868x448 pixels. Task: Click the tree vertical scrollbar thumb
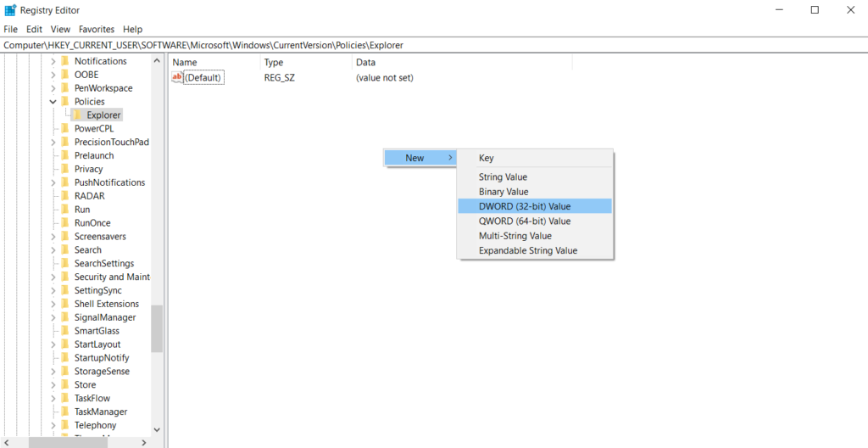[157, 328]
